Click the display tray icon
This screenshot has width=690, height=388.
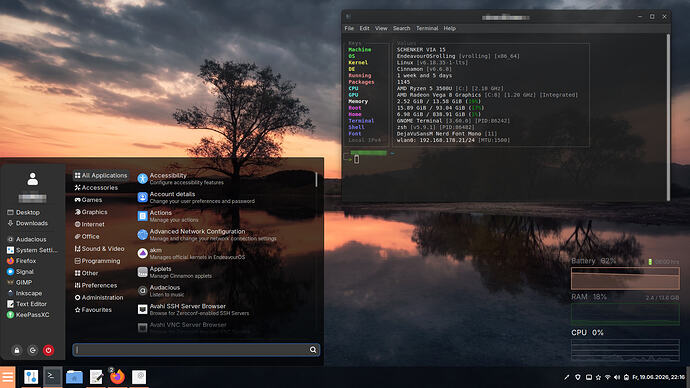(x=588, y=377)
